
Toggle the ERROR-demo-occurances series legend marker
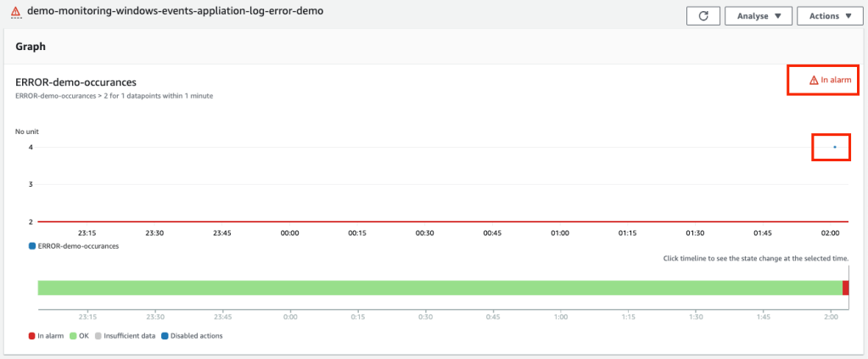pos(32,246)
